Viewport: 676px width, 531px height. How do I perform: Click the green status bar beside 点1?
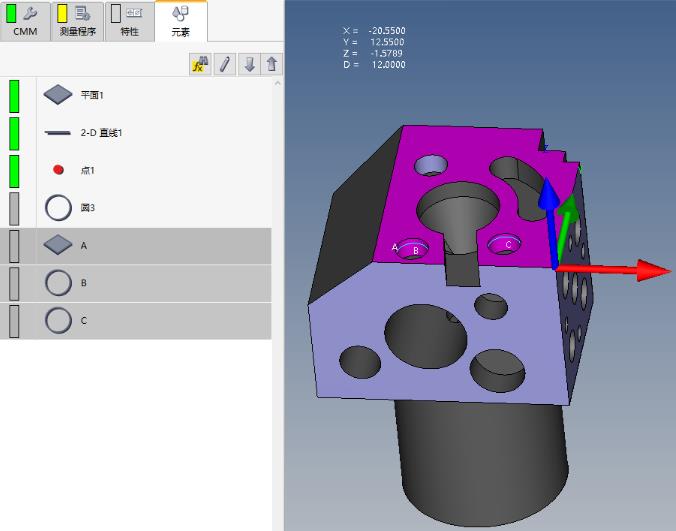tap(14, 171)
